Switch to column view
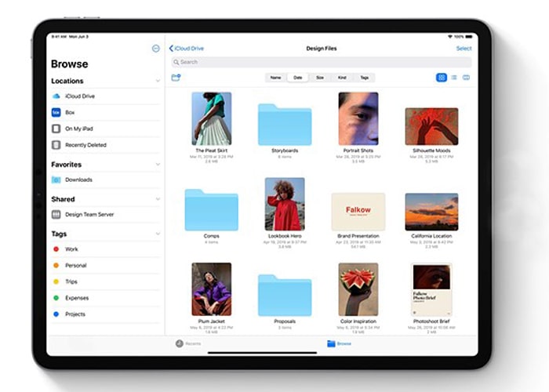Screen dimensions: 549x392 pyautogui.click(x=466, y=78)
